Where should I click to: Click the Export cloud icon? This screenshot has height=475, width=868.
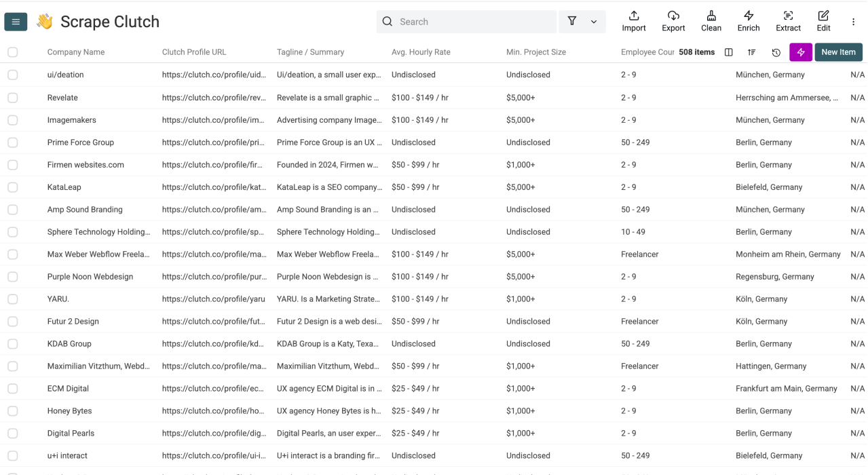pyautogui.click(x=673, y=16)
